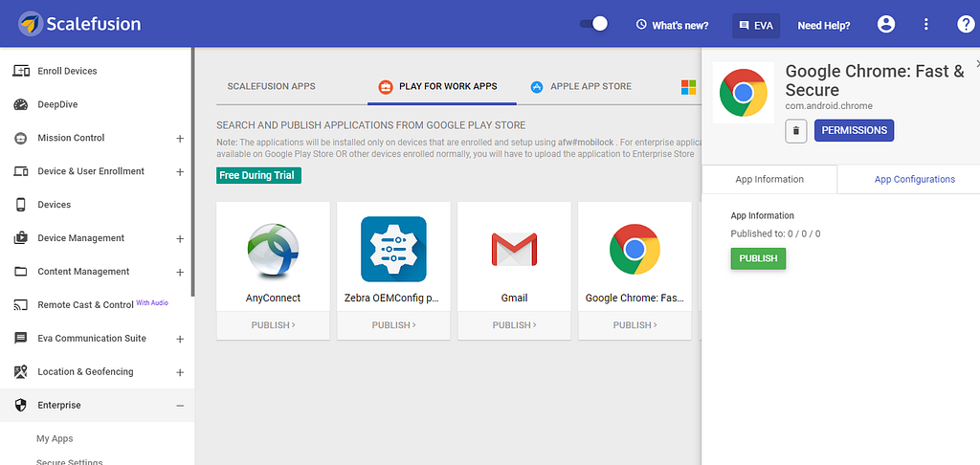
Task: Click com.android.chrome package name
Action: pyautogui.click(x=829, y=105)
